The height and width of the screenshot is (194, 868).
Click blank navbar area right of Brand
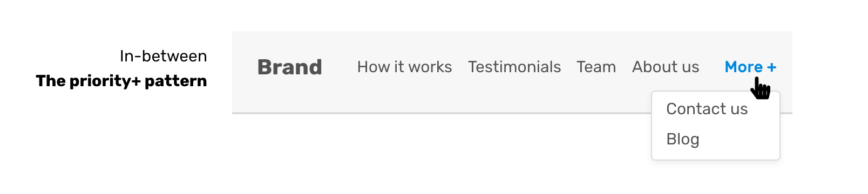pos(340,67)
